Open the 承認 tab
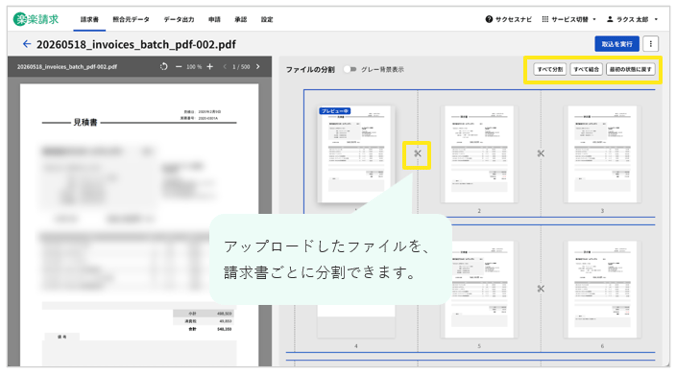The width and height of the screenshot is (676, 374). tap(241, 19)
